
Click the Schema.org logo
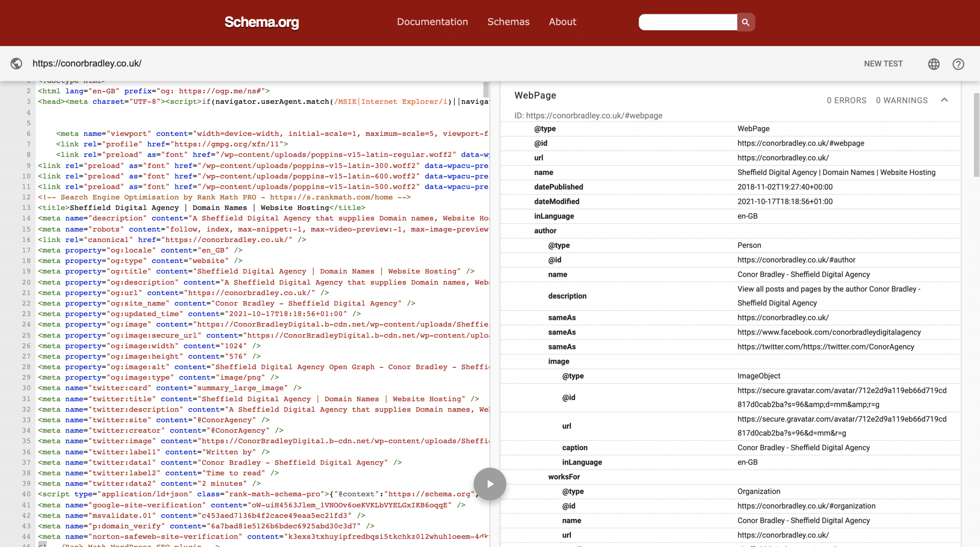click(261, 22)
